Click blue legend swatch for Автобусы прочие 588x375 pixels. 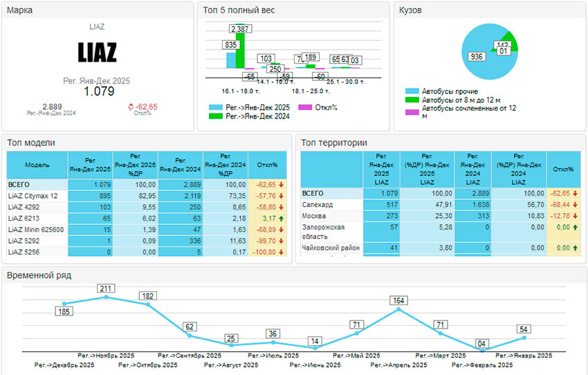[412, 91]
